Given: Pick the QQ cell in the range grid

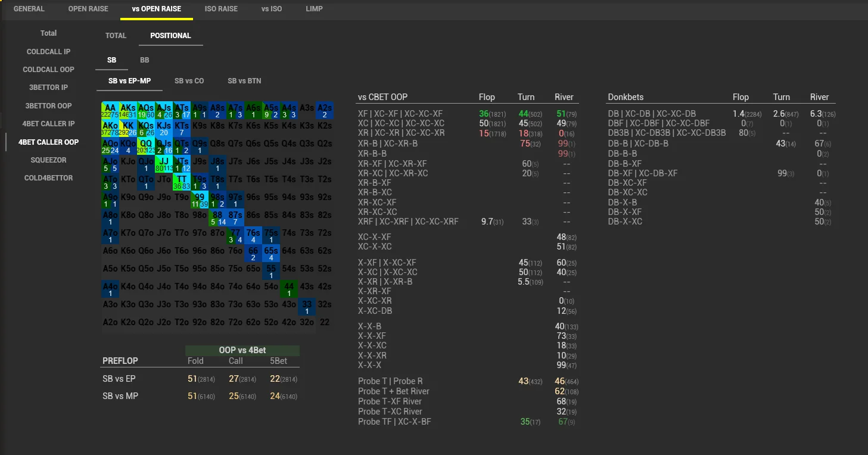Looking at the screenshot, I should coord(146,147).
